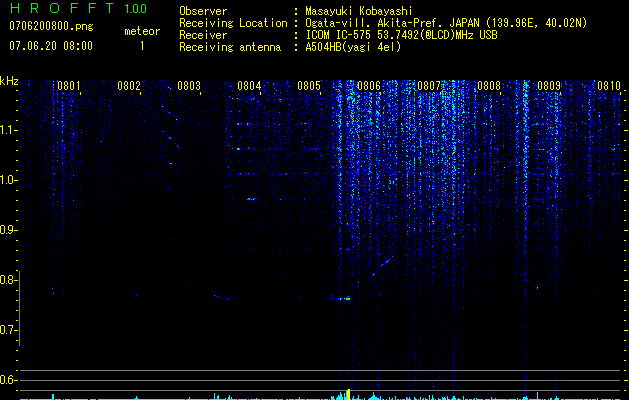Click the 'Receiving Location' label
Screen dimensions: 629x400
click(x=233, y=23)
